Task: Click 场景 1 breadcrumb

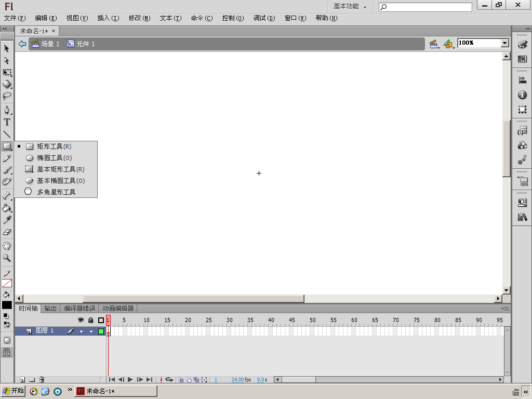Action: 46,44
